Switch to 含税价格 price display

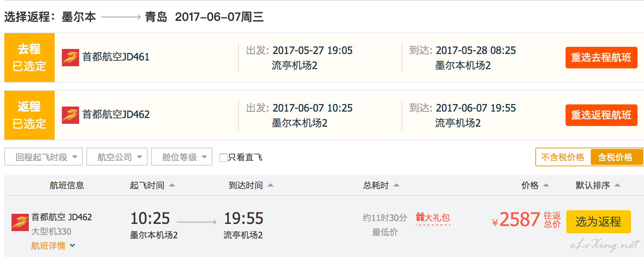pyautogui.click(x=616, y=157)
